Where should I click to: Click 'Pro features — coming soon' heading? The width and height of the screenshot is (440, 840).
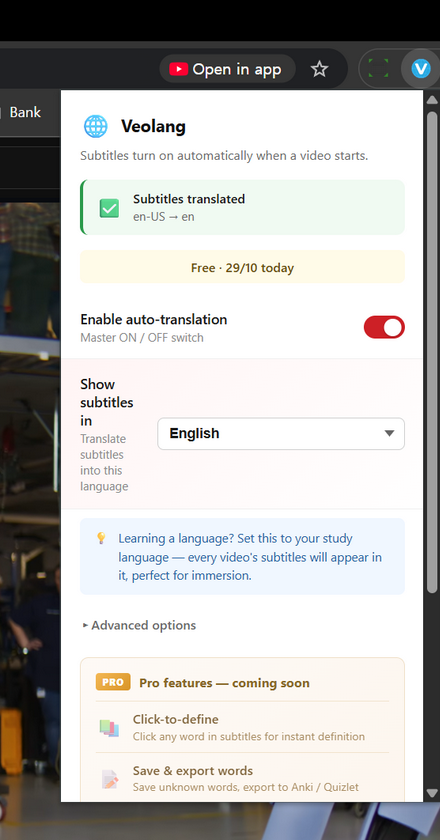224,683
